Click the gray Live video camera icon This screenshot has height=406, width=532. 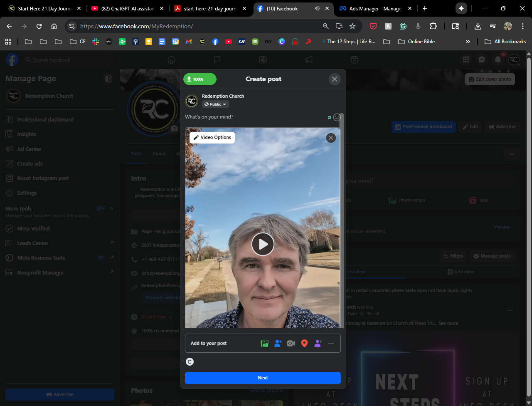(291, 344)
